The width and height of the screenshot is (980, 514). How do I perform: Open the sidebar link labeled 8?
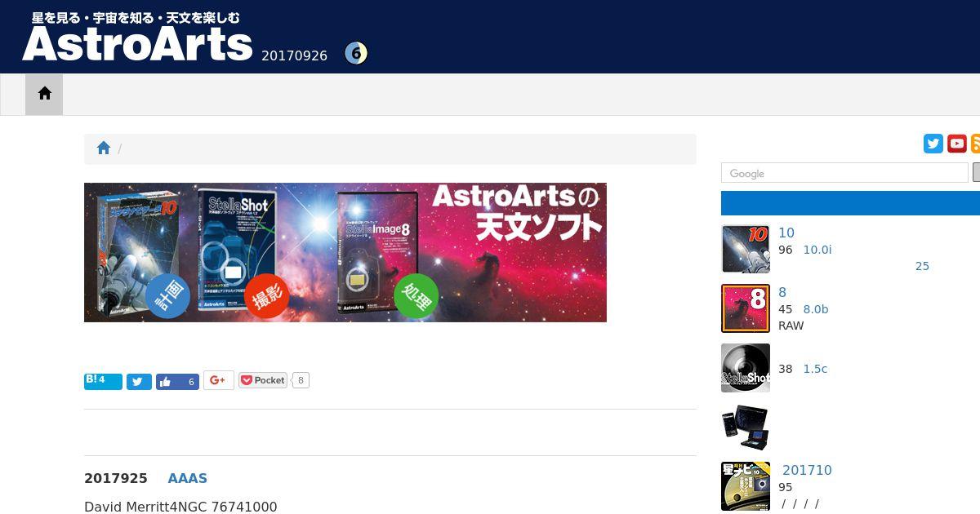click(x=782, y=293)
